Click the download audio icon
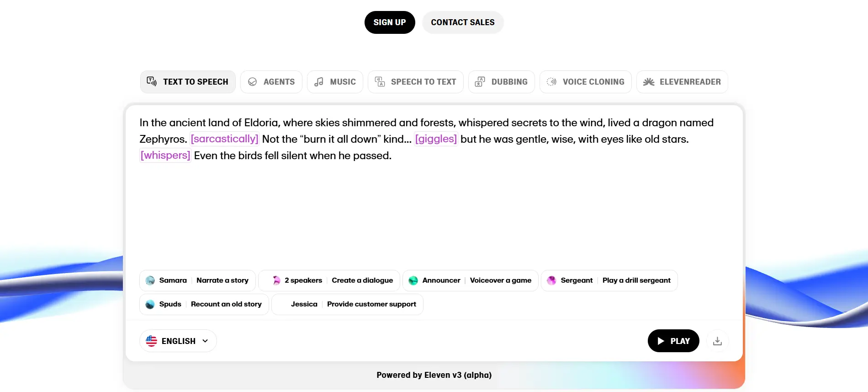This screenshot has width=868, height=392. pyautogui.click(x=717, y=341)
